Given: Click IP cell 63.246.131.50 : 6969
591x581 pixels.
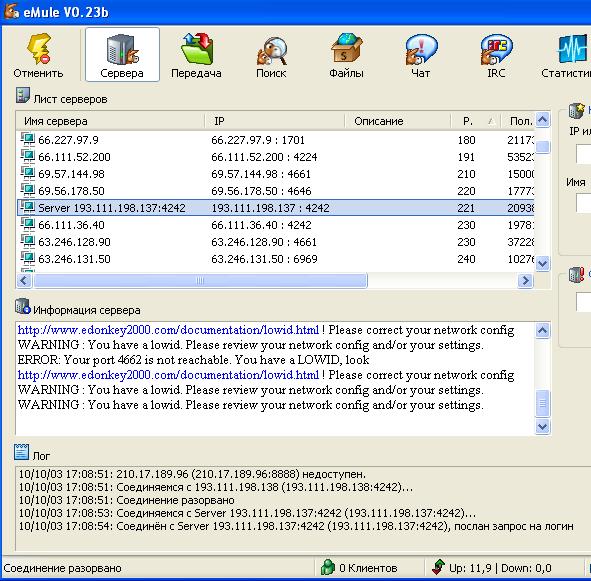Looking at the screenshot, I should click(x=264, y=259).
